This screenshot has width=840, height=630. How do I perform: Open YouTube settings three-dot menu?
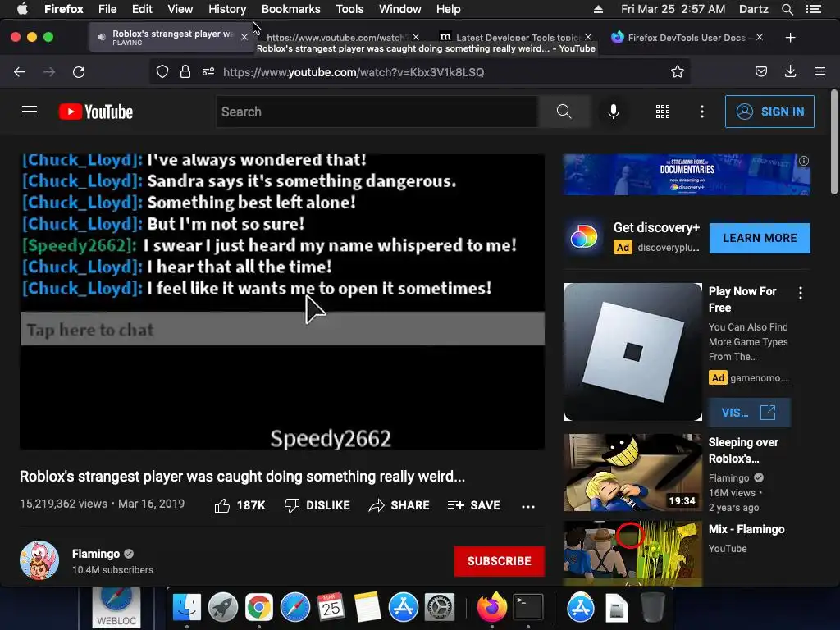pyautogui.click(x=702, y=112)
